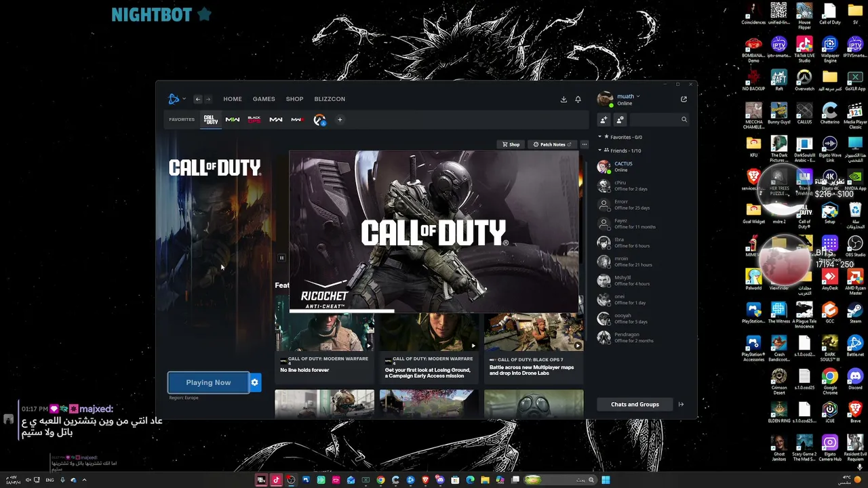Add a game to favorites bar
The height and width of the screenshot is (488, 868).
[340, 120]
